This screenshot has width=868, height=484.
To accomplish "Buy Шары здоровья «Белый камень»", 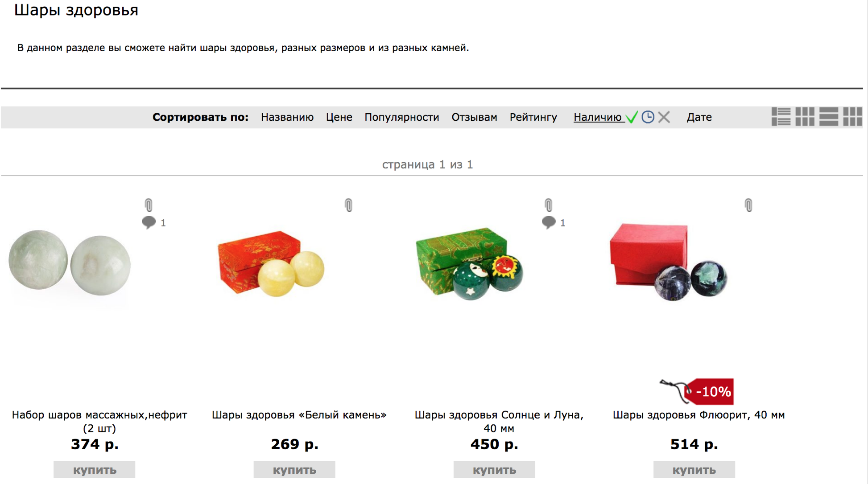I will [x=294, y=470].
